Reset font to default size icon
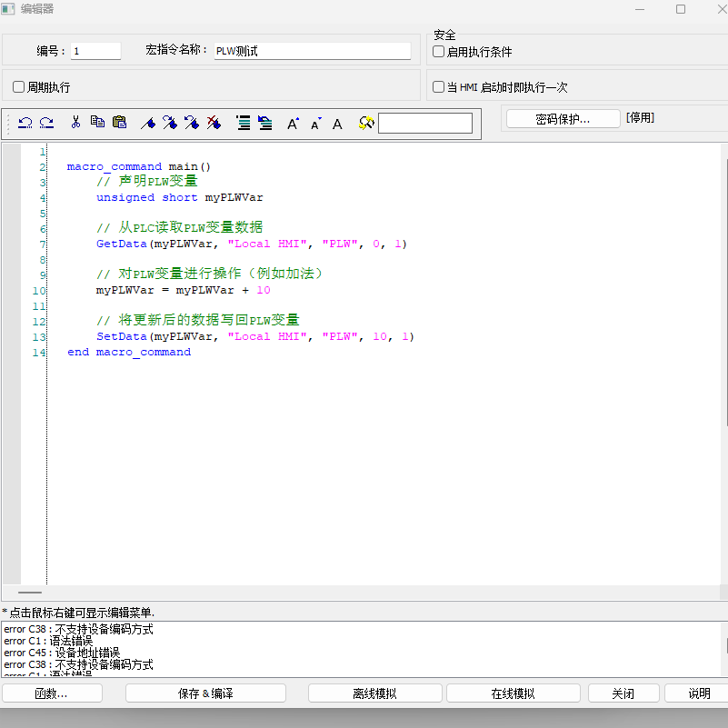Screen dimensions: 728x728 coord(337,124)
